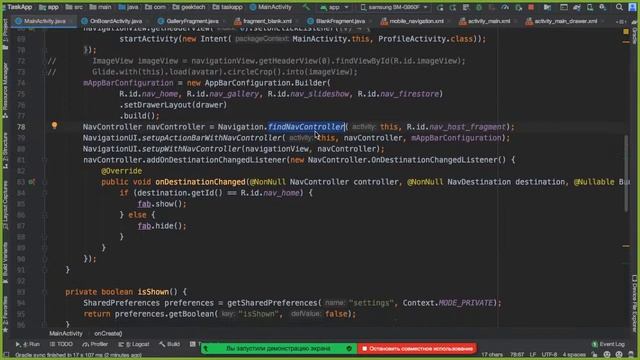The width and height of the screenshot is (640, 360).
Task: Open Search Everywhere magnifier icon
Action: (619, 7)
